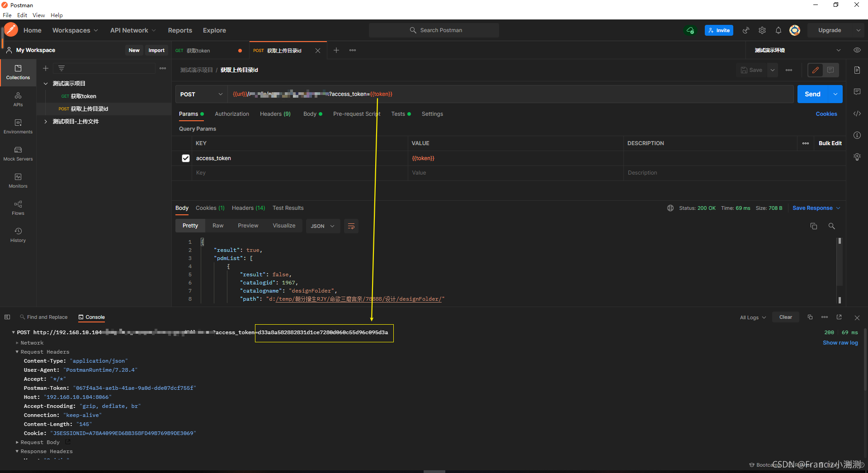Toggle the sidebar icon in bottom bar

click(x=7, y=317)
